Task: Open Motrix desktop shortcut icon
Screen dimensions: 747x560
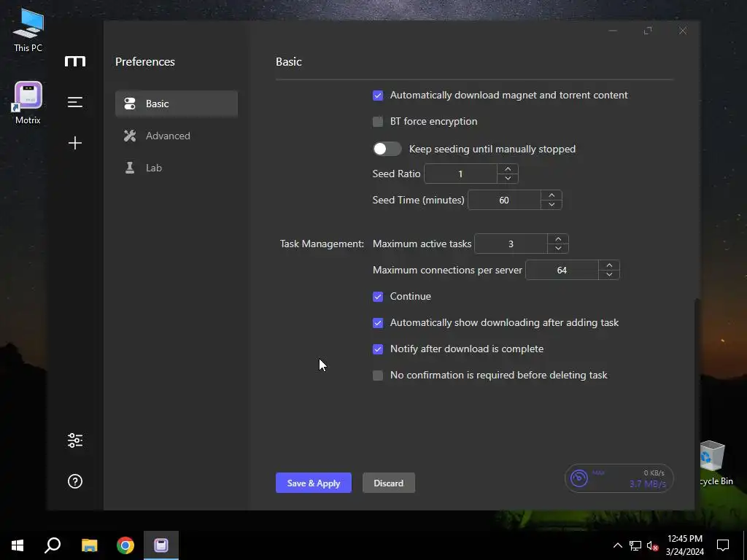Action: point(28,104)
